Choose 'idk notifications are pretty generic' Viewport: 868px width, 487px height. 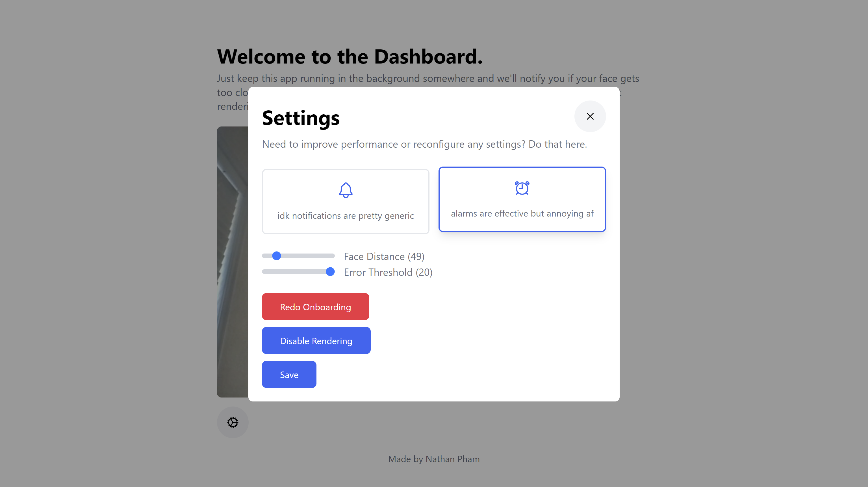click(x=345, y=215)
